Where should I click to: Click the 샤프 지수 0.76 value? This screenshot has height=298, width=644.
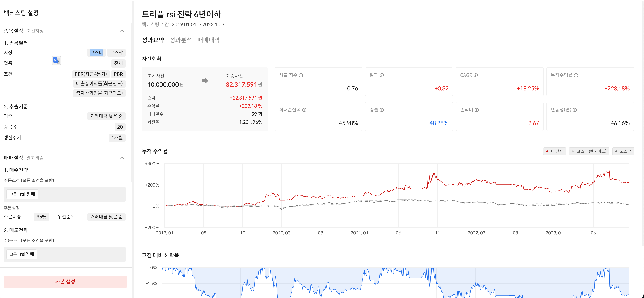[x=352, y=89]
